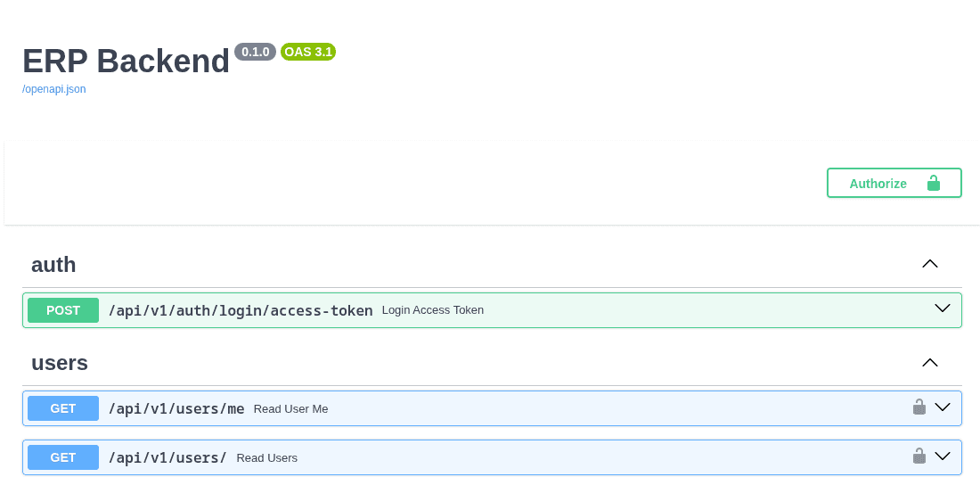Click the users tag heading
980x477 pixels.
[x=60, y=363]
